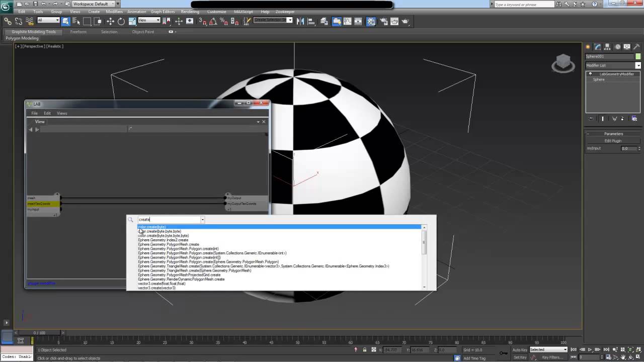Click the Align tool icon
Screen dimensions: 644x362
311,21
